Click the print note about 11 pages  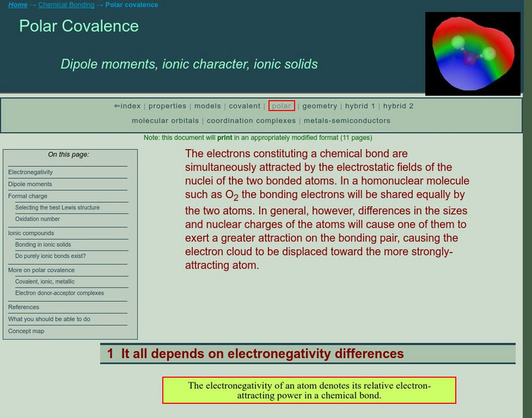(258, 138)
